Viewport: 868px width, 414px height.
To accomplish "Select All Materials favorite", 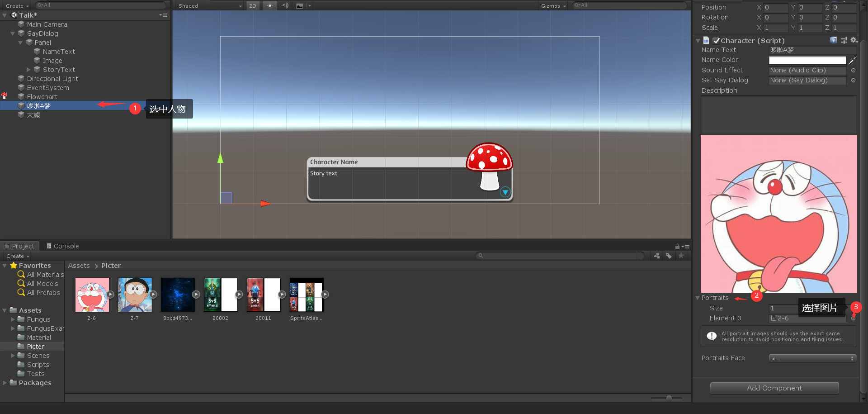I will [45, 275].
